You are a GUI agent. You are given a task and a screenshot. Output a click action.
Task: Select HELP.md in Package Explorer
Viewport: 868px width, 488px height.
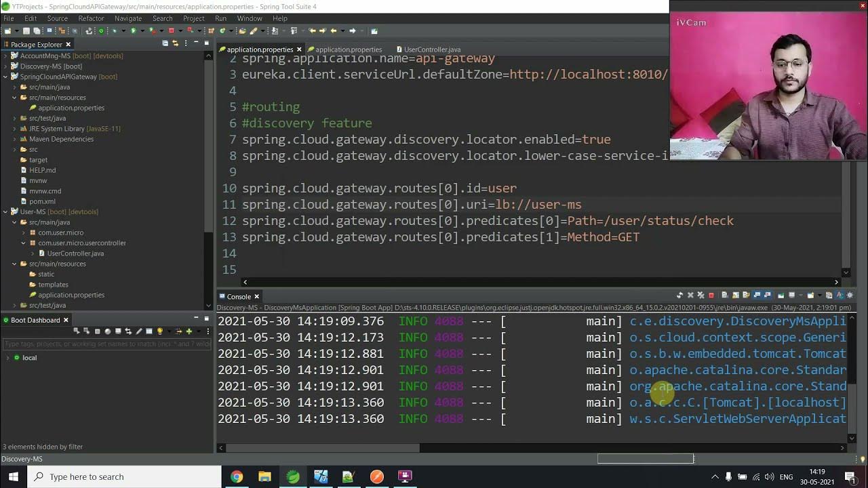click(x=42, y=170)
